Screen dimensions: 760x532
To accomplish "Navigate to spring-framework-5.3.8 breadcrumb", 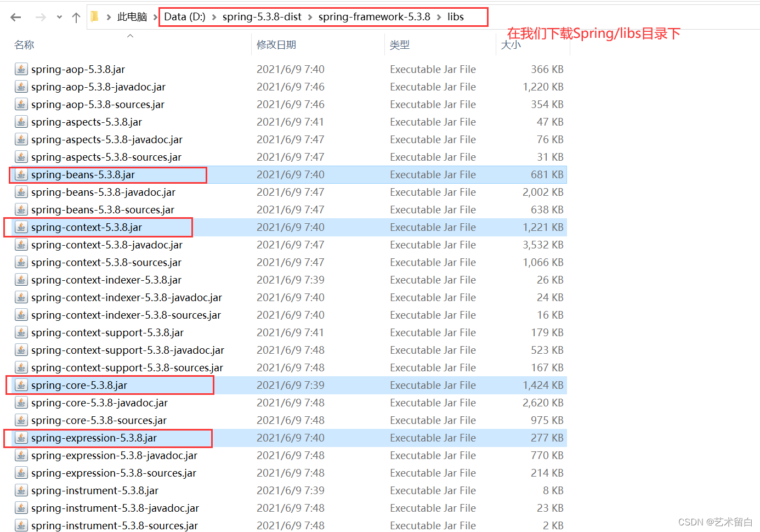I will (x=375, y=17).
